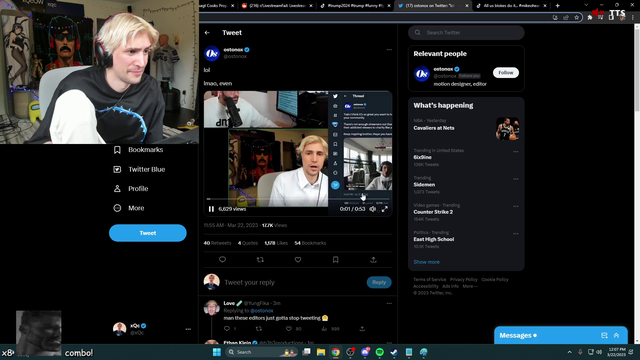The image size is (640, 360).
Task: Go back using the Tweet header arrow
Action: [207, 33]
